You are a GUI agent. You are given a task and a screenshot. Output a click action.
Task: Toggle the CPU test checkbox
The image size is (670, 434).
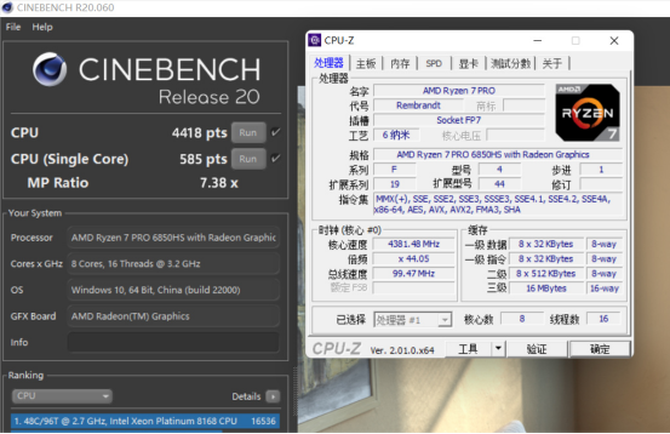pyautogui.click(x=276, y=132)
